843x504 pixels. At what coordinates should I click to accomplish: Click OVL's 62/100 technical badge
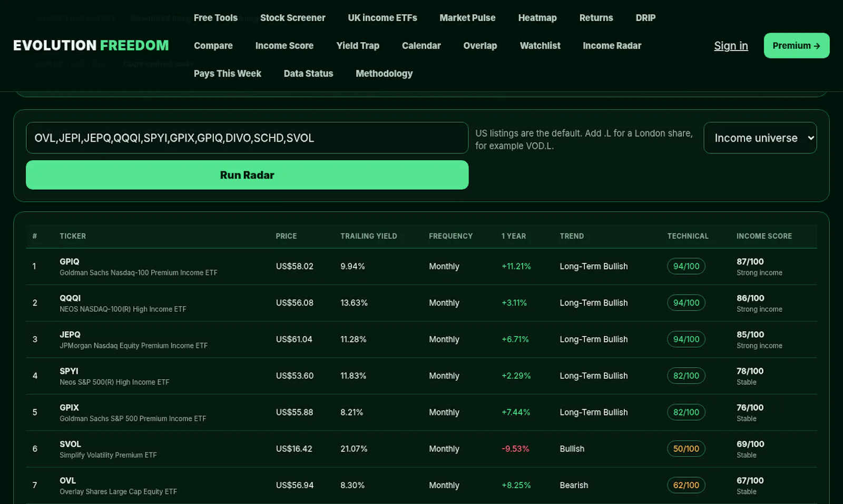tap(686, 485)
